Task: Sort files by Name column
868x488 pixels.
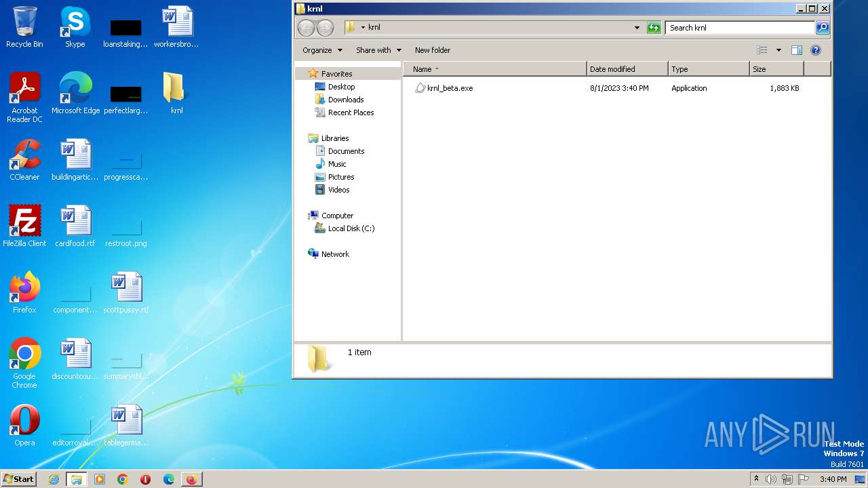Action: (495, 69)
